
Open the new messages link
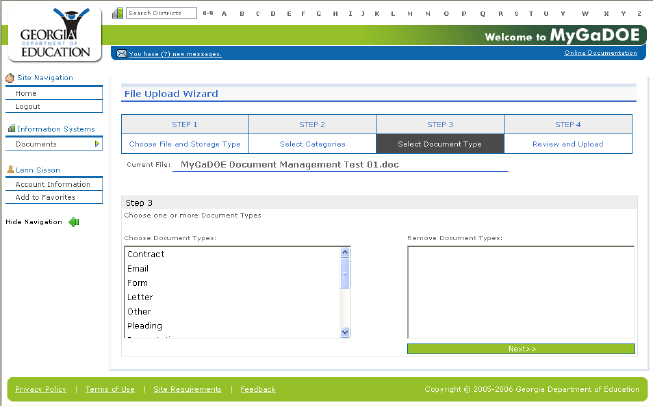point(175,54)
